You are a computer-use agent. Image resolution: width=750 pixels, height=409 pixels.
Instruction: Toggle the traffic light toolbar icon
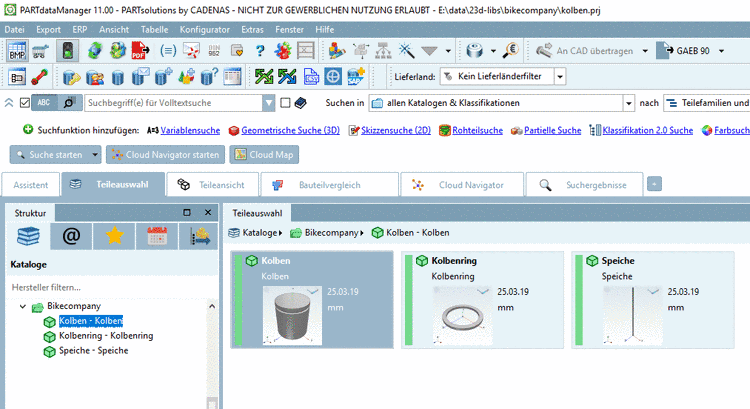coord(67,51)
